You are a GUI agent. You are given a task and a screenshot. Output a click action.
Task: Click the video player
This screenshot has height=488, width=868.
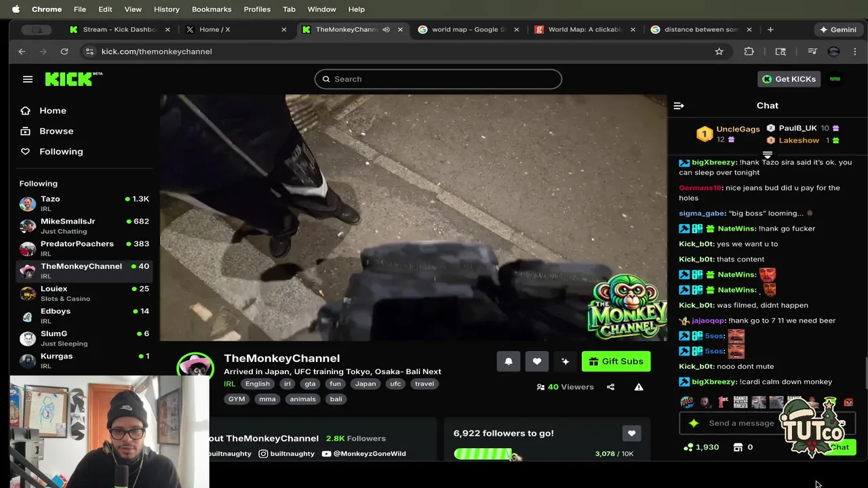click(414, 218)
